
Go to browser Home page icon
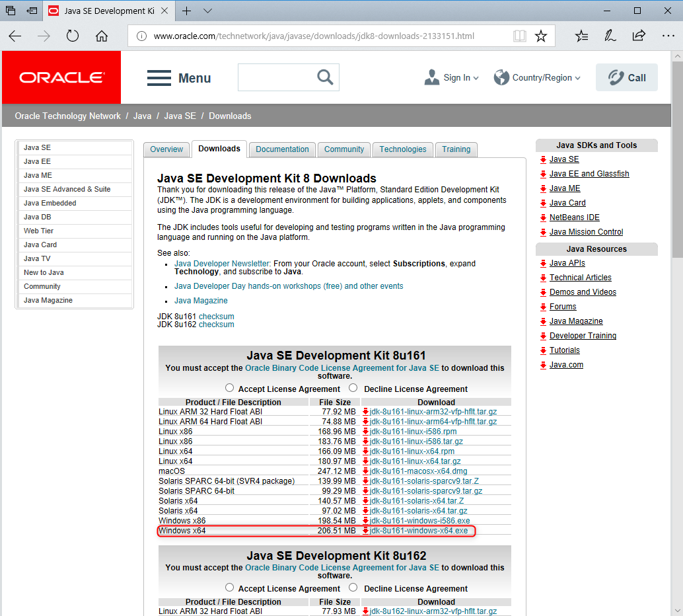click(102, 36)
